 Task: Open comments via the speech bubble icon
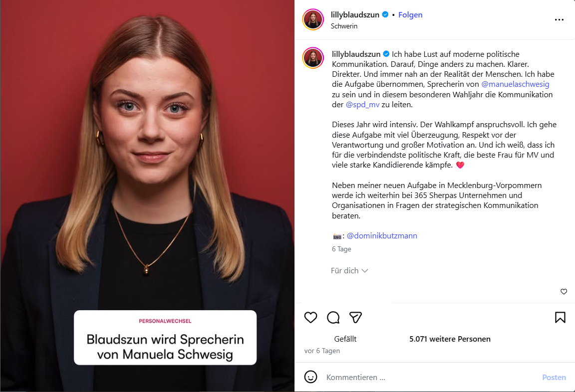tap(333, 317)
